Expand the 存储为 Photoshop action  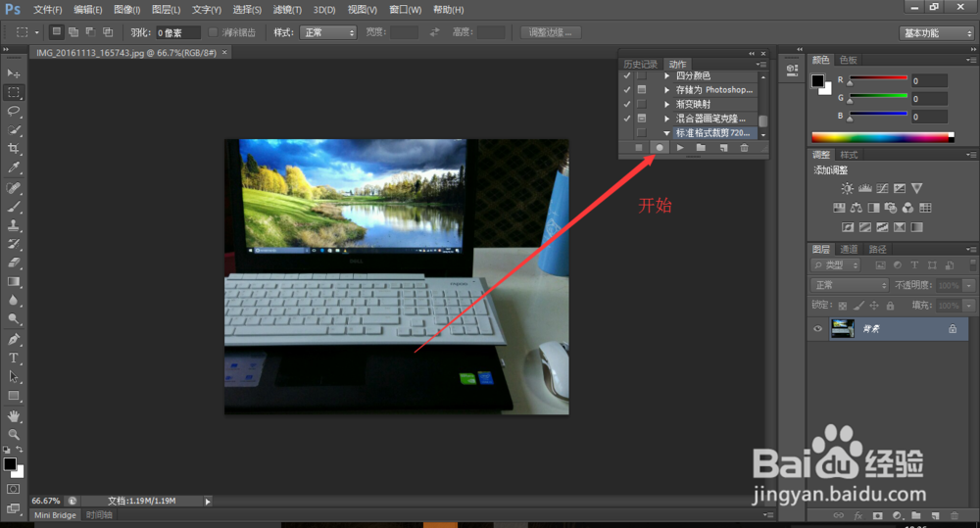pyautogui.click(x=666, y=90)
